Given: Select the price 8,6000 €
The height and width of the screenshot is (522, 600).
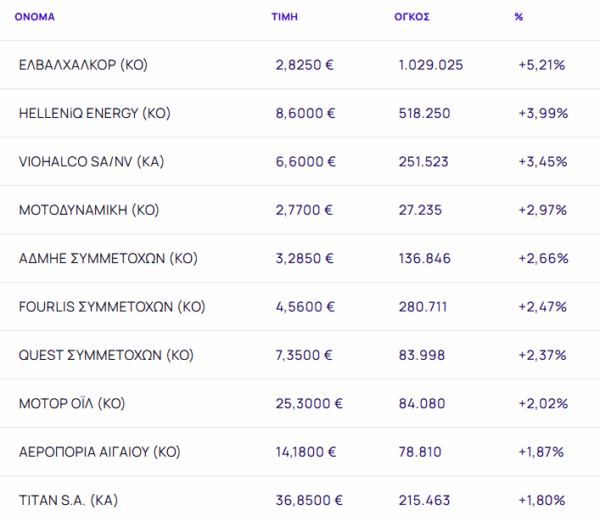Looking at the screenshot, I should (x=305, y=113).
